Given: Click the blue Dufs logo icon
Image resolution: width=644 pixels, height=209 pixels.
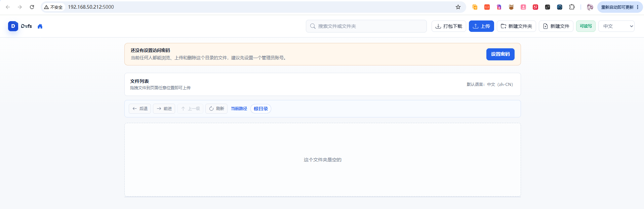Looking at the screenshot, I should pyautogui.click(x=13, y=26).
